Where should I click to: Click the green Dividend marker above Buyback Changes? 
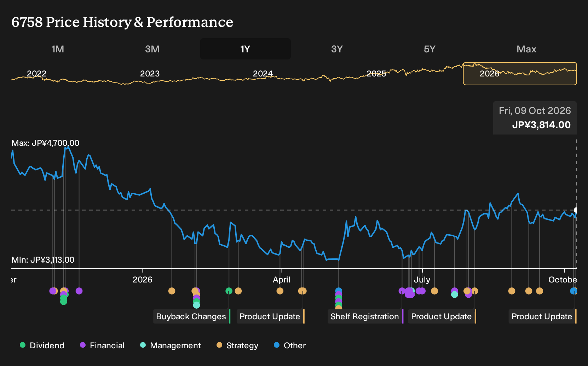click(229, 291)
